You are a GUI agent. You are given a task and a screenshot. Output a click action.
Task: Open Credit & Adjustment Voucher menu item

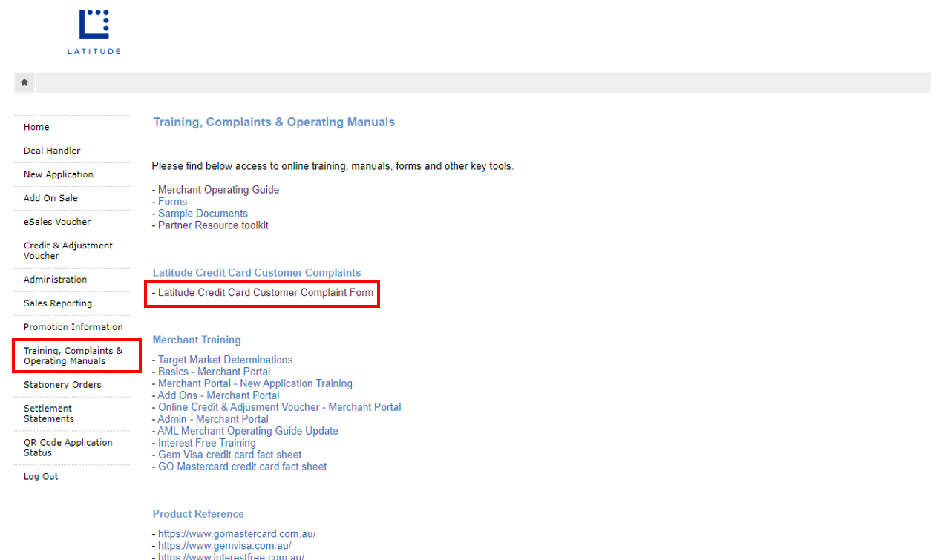68,251
